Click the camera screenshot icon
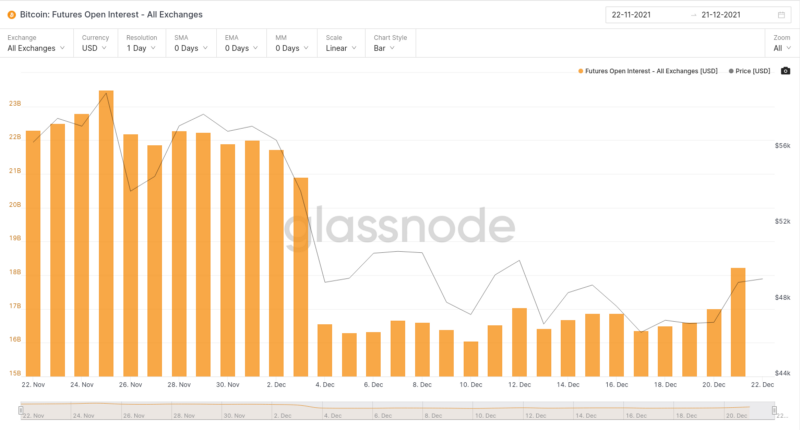Screen dimensions: 800x430 785,71
